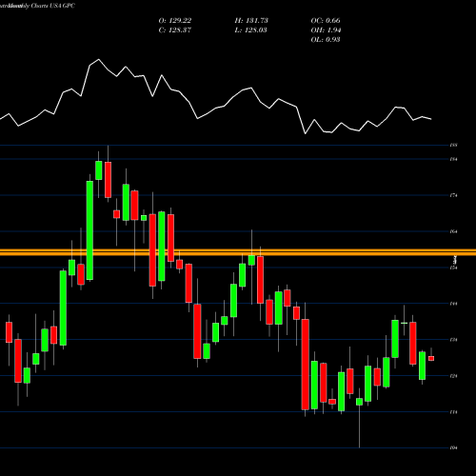Select the close value 'C: 128.37'
This screenshot has height=476, width=476.
[175, 30]
